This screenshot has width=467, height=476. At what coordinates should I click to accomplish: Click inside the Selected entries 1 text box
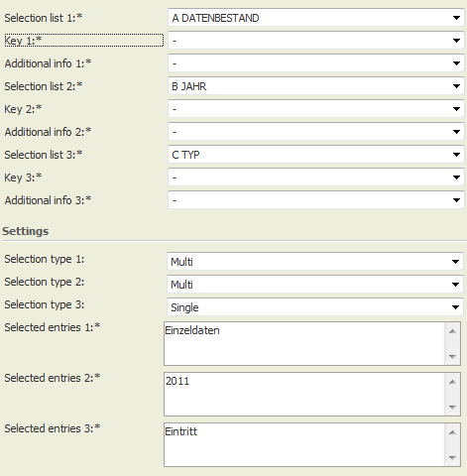304,344
